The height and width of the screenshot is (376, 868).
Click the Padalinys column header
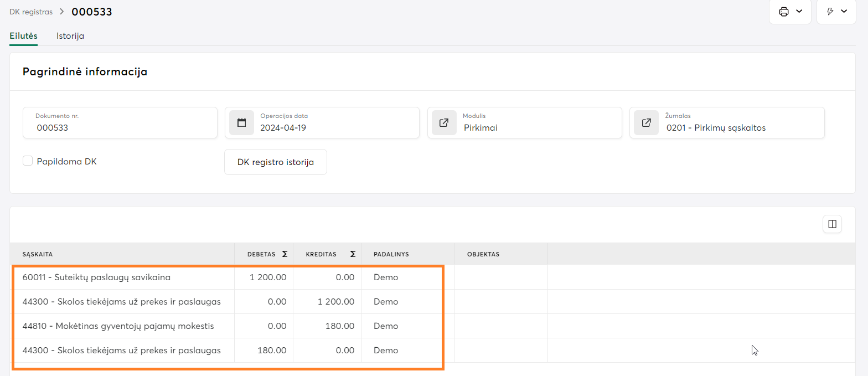coord(391,254)
